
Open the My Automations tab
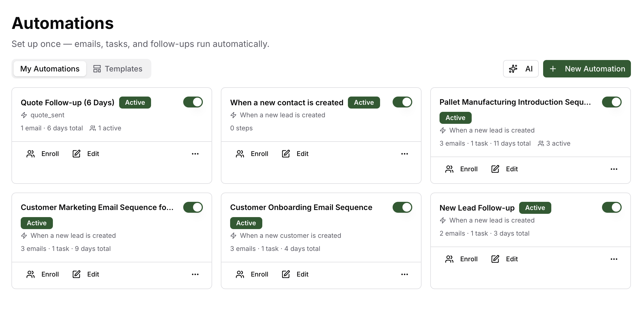click(x=50, y=69)
